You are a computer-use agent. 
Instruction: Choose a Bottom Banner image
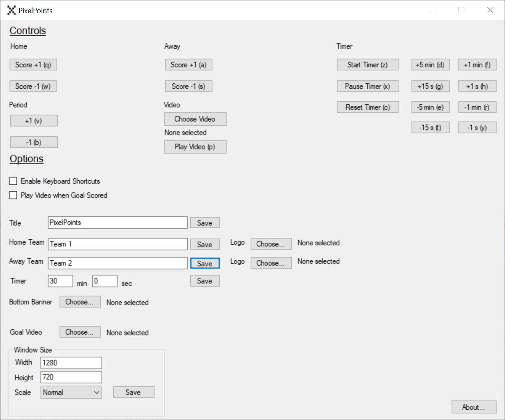[80, 302]
